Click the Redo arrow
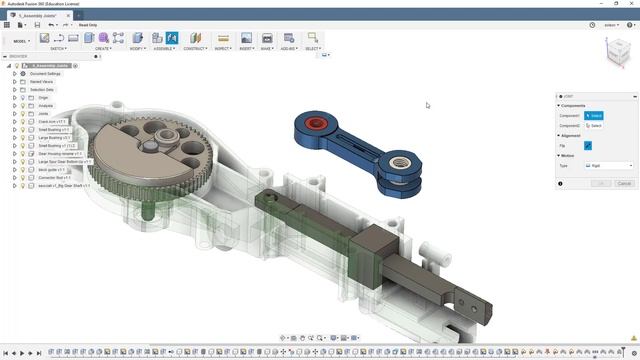640x360 pixels. (x=66, y=25)
